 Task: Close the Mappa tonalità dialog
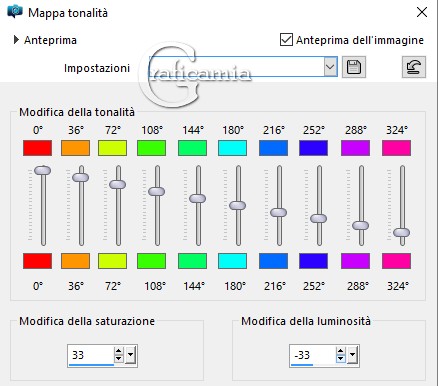coord(422,12)
